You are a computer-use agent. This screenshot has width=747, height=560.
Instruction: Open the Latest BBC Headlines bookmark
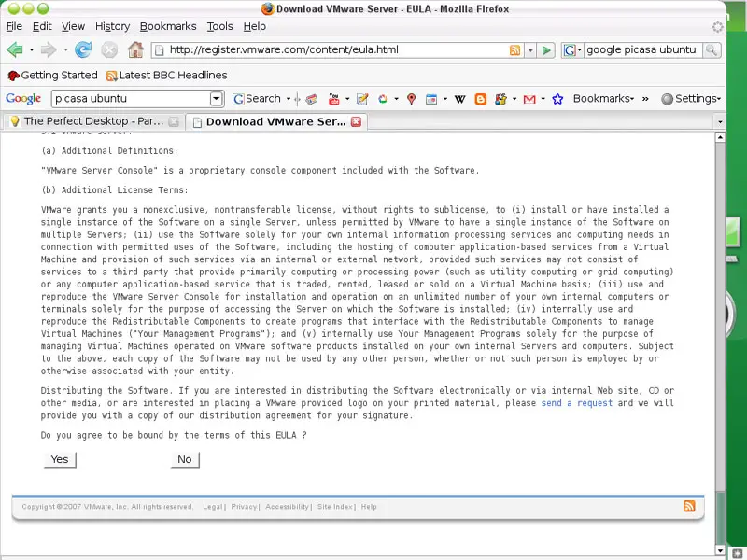point(167,76)
